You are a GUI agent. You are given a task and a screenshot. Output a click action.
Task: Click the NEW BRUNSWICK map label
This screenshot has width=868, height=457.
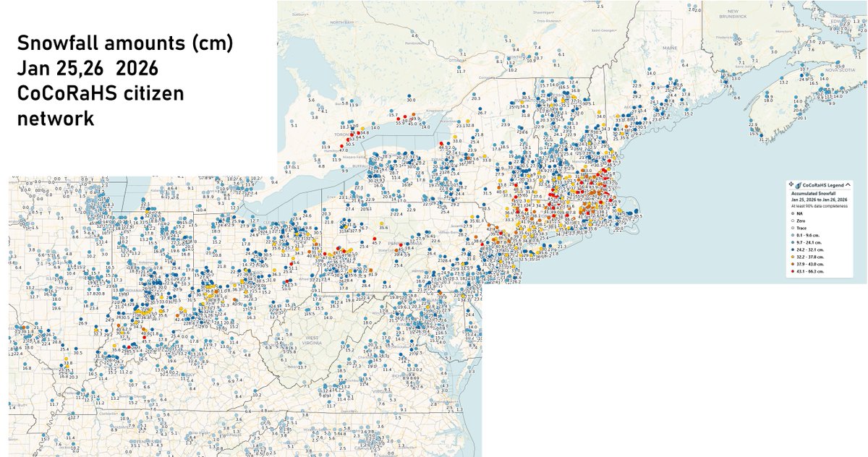point(733,14)
